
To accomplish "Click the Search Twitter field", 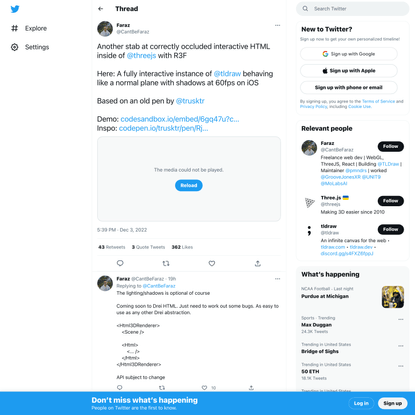I will (x=353, y=9).
